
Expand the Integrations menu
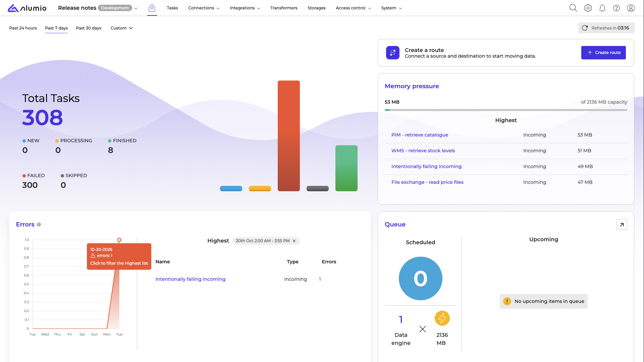(x=245, y=8)
